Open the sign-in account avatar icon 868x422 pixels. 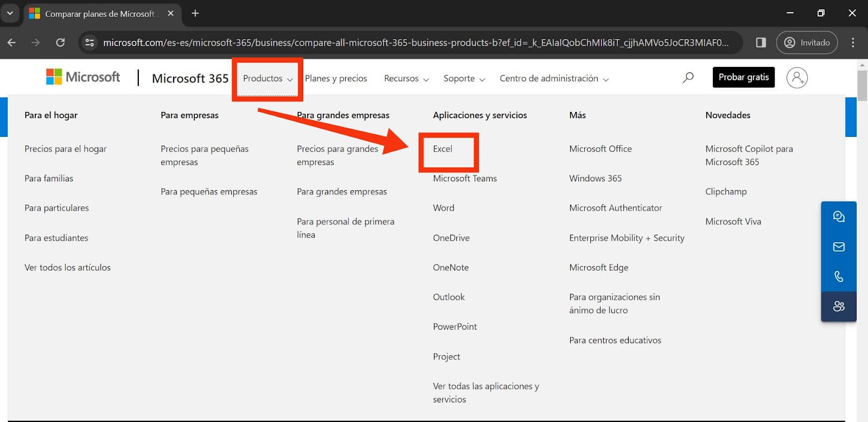(x=797, y=78)
